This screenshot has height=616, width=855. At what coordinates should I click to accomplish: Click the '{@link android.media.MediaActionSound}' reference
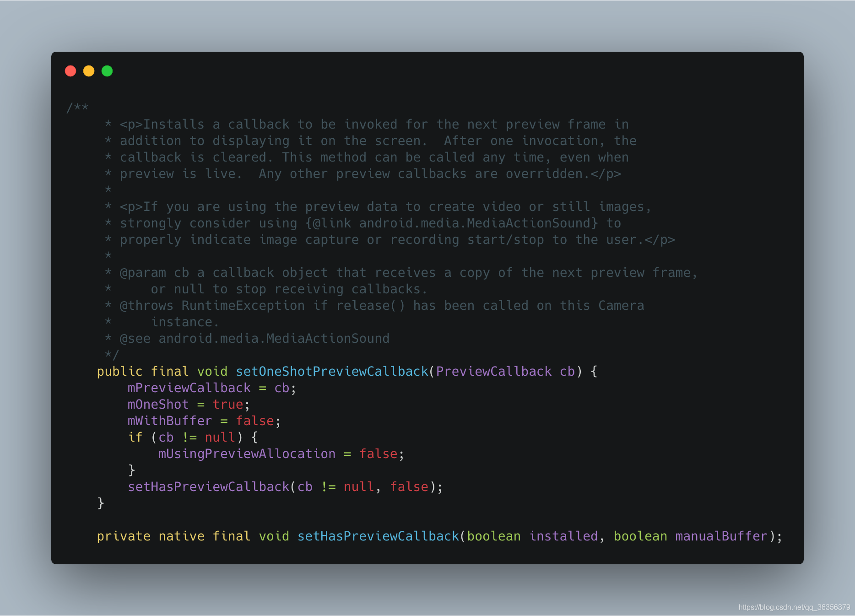click(x=451, y=223)
